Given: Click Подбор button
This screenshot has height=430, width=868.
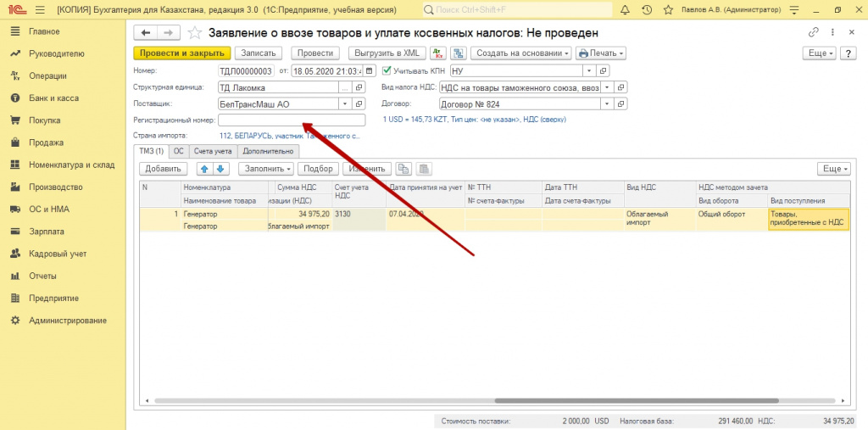Looking at the screenshot, I should pyautogui.click(x=319, y=169).
